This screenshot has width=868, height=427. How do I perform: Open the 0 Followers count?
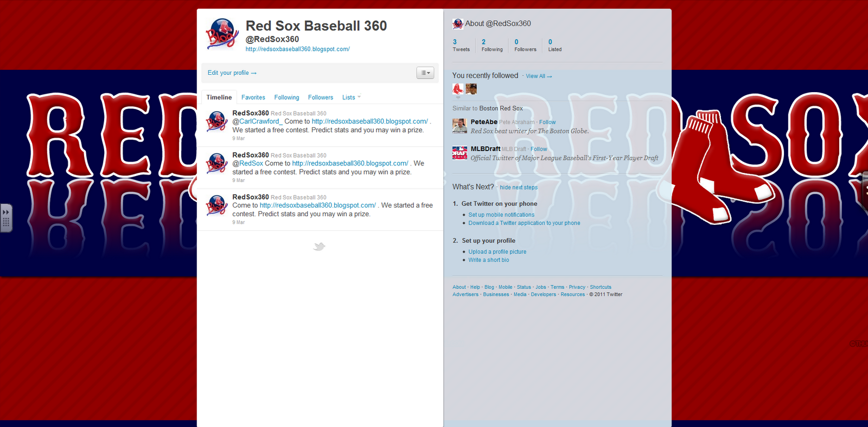coord(525,46)
